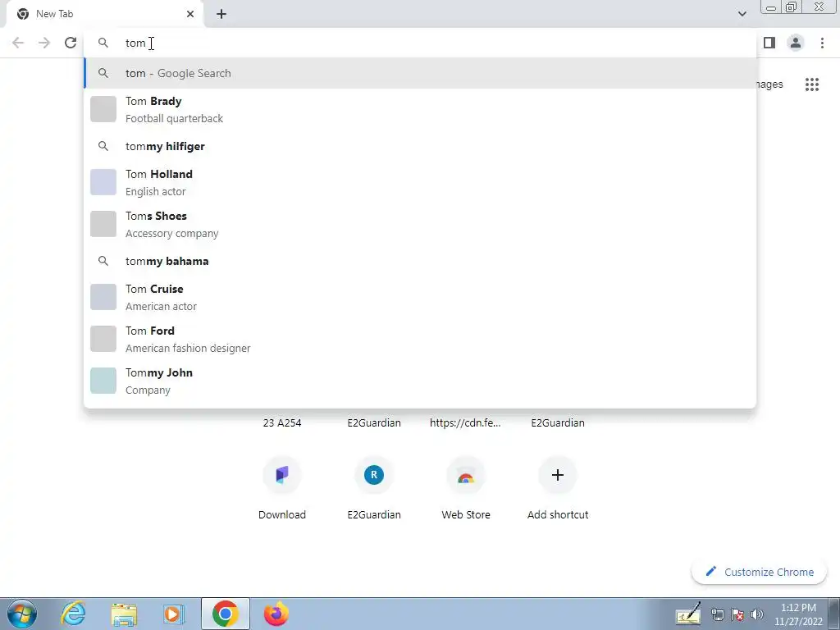Click Tommy John thumbnail image
This screenshot has height=630, width=840.
(x=103, y=381)
